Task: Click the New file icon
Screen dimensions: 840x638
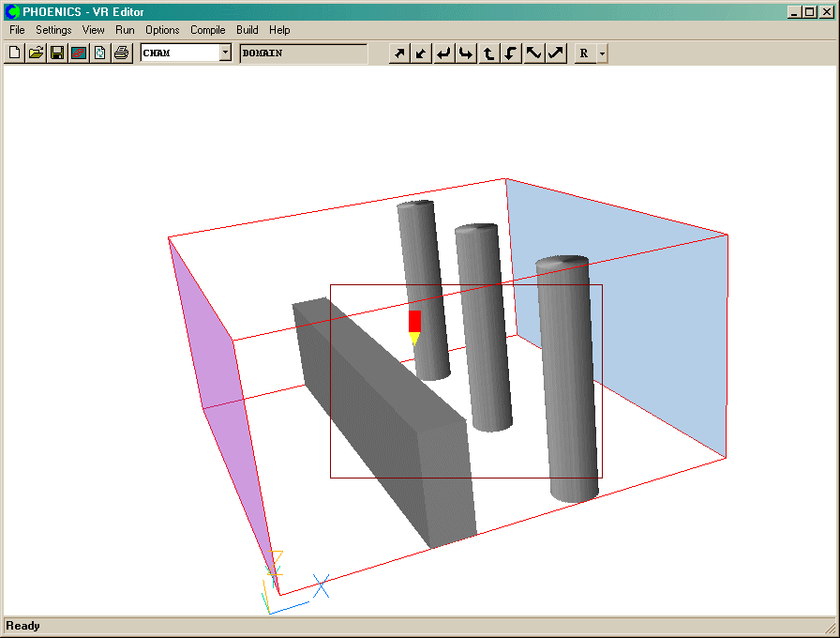Action: 14,53
